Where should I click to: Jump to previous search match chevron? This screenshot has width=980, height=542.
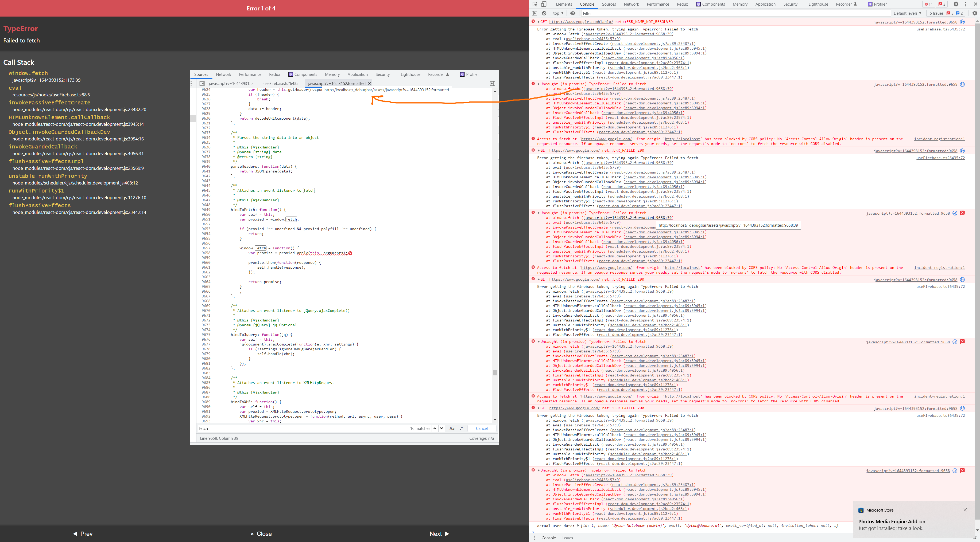[x=435, y=428]
